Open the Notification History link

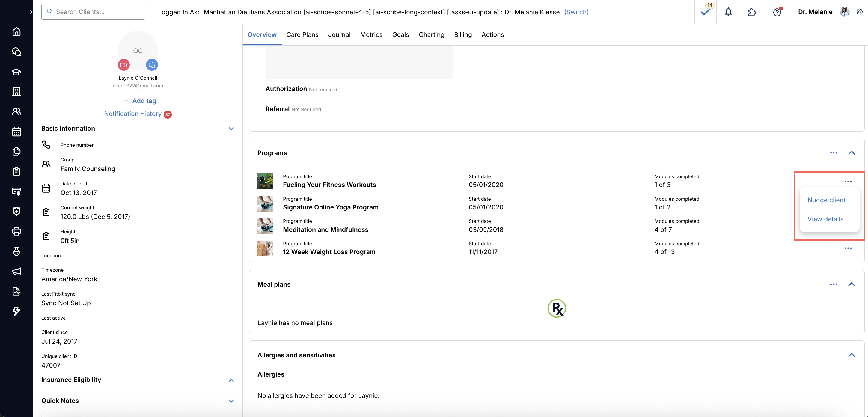133,114
